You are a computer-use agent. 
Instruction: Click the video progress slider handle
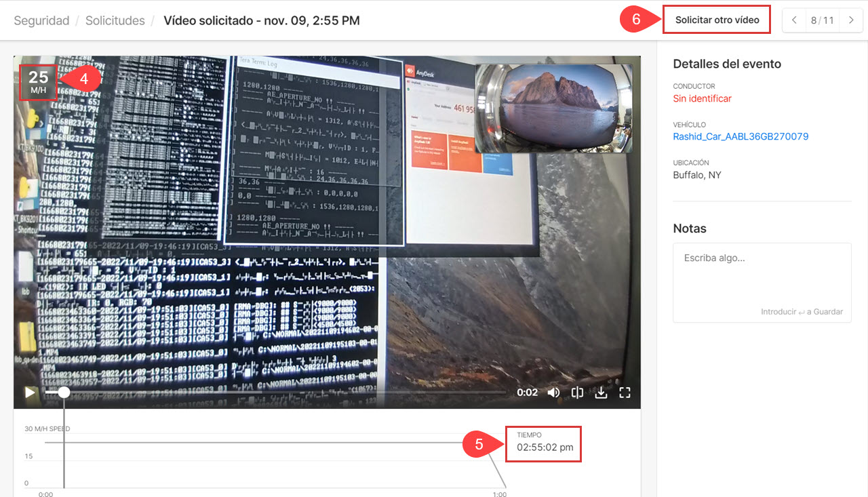(64, 392)
